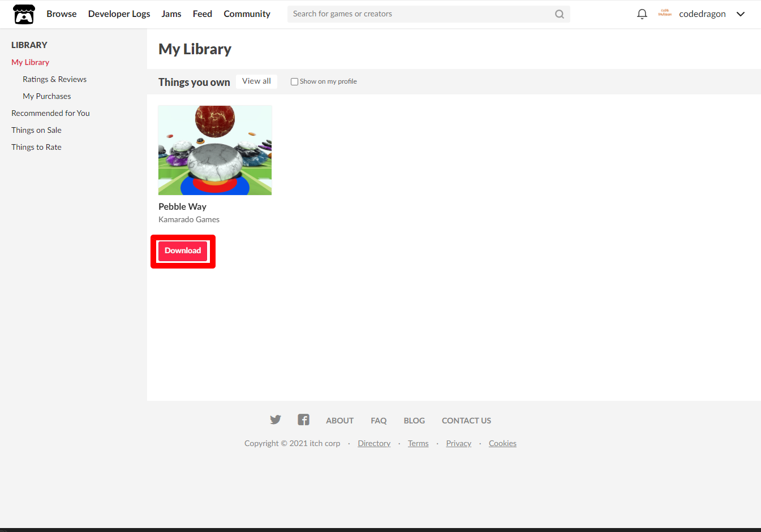Go to Recommended for You

click(51, 113)
